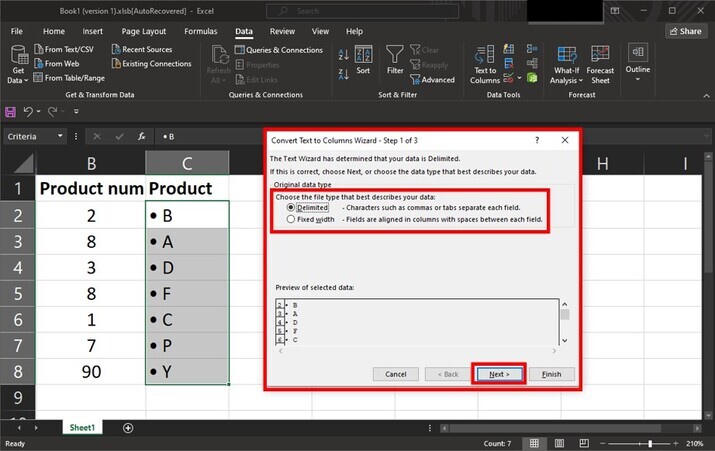Image resolution: width=715 pixels, height=451 pixels.
Task: Open the Help tab
Action: 354,31
